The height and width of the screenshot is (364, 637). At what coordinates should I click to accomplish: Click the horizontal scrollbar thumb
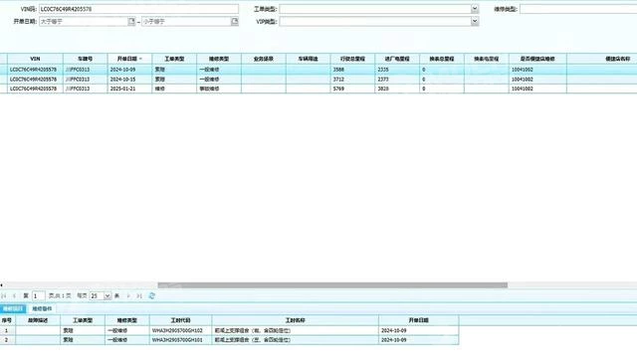coord(332,285)
